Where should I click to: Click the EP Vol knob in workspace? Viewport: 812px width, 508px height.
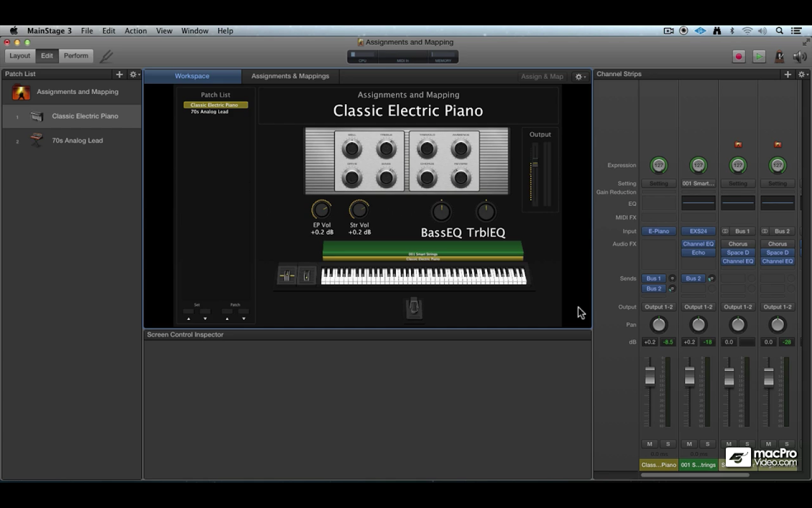[321, 210]
